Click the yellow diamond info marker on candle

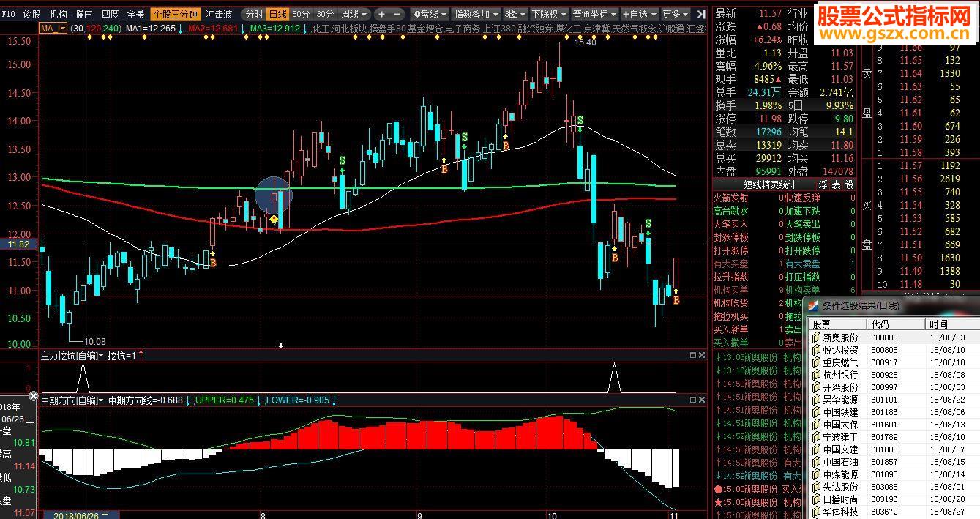click(274, 219)
